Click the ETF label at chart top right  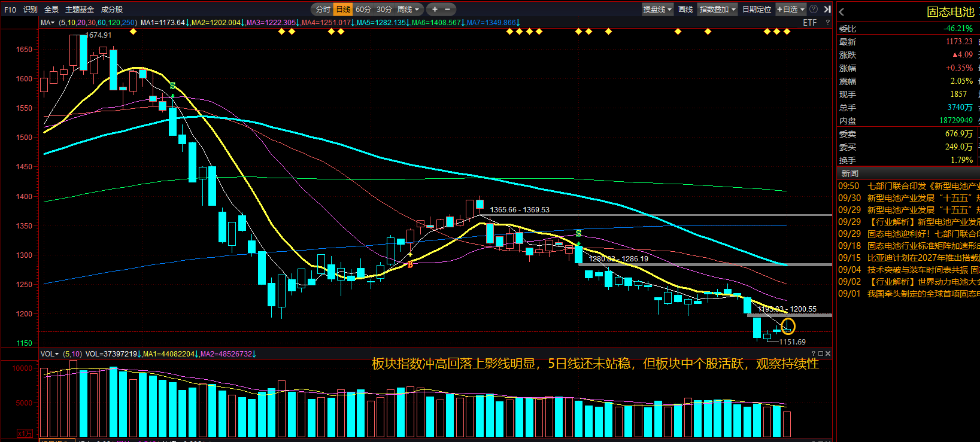[809, 22]
